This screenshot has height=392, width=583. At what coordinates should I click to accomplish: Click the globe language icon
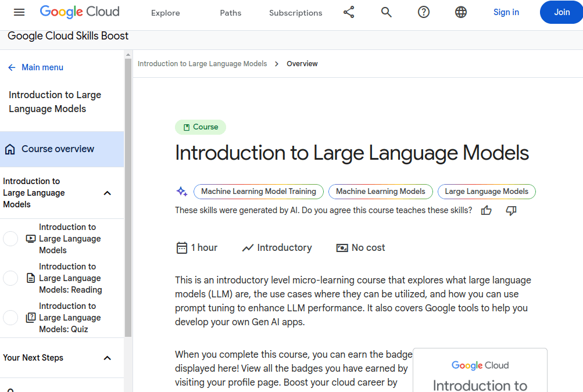[461, 12]
